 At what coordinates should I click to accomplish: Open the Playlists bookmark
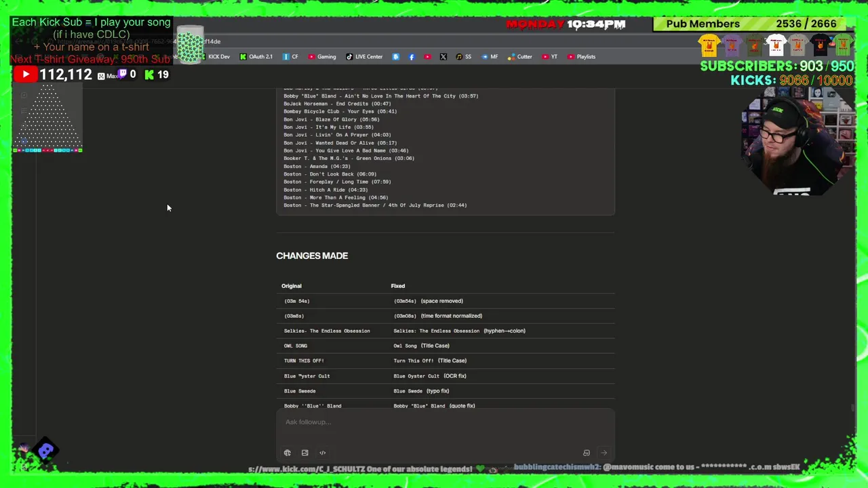click(x=581, y=57)
